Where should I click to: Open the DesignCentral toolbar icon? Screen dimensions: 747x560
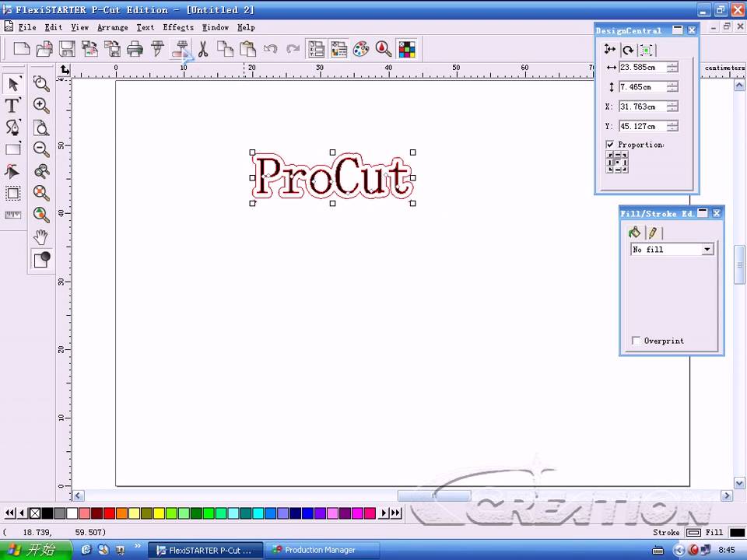tap(316, 48)
